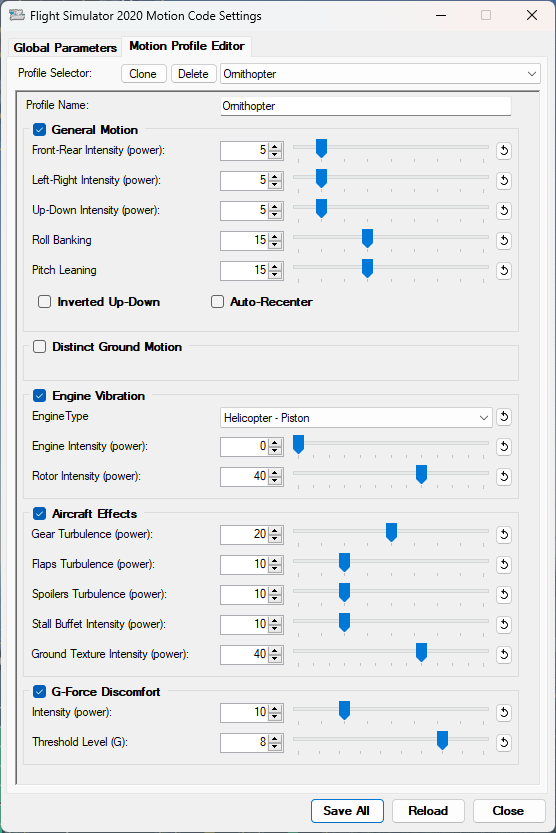The image size is (556, 833).
Task: Reset Stall Buffet Intensity icon
Action: point(503,624)
